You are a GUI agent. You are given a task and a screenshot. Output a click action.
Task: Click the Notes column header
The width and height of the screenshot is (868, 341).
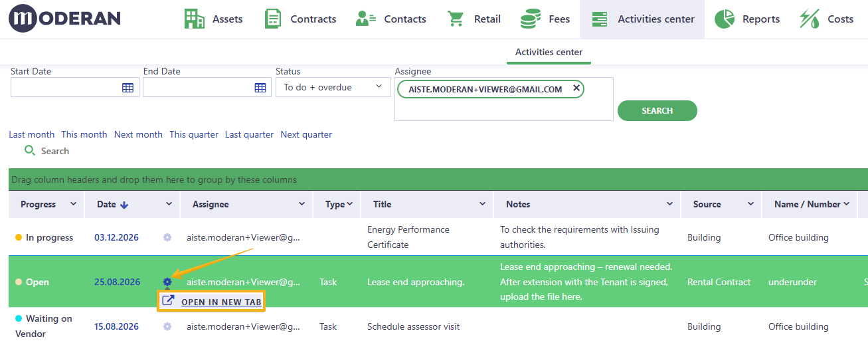587,204
